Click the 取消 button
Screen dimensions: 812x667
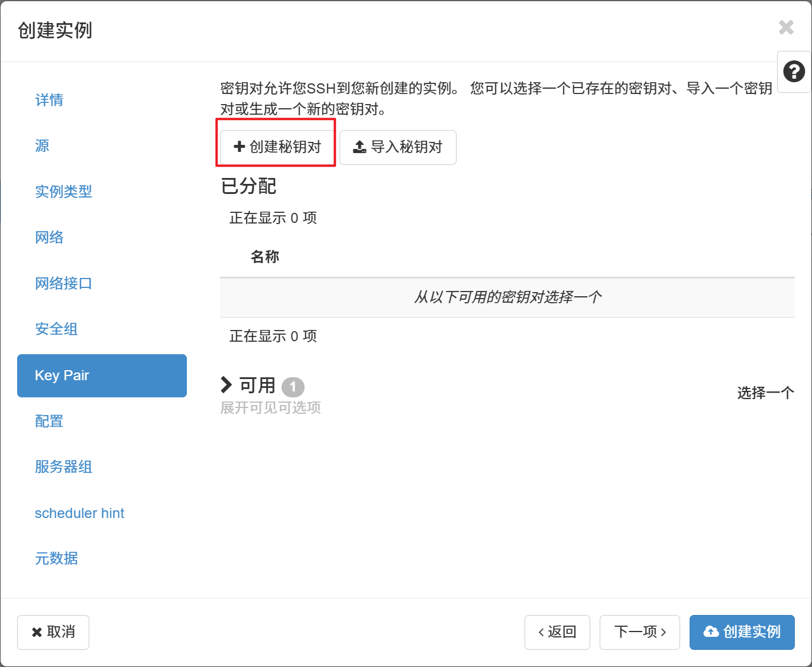pyautogui.click(x=53, y=632)
